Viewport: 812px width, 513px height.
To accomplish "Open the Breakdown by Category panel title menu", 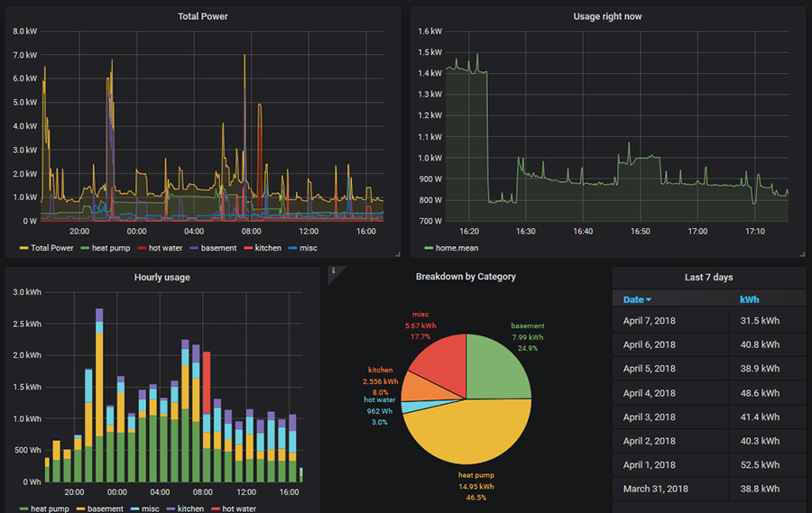I will click(466, 277).
